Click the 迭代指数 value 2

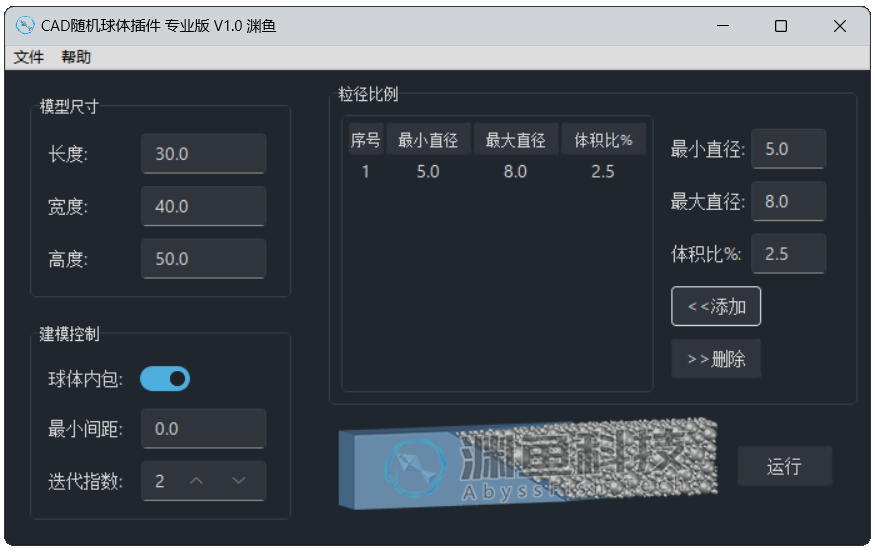click(x=160, y=481)
